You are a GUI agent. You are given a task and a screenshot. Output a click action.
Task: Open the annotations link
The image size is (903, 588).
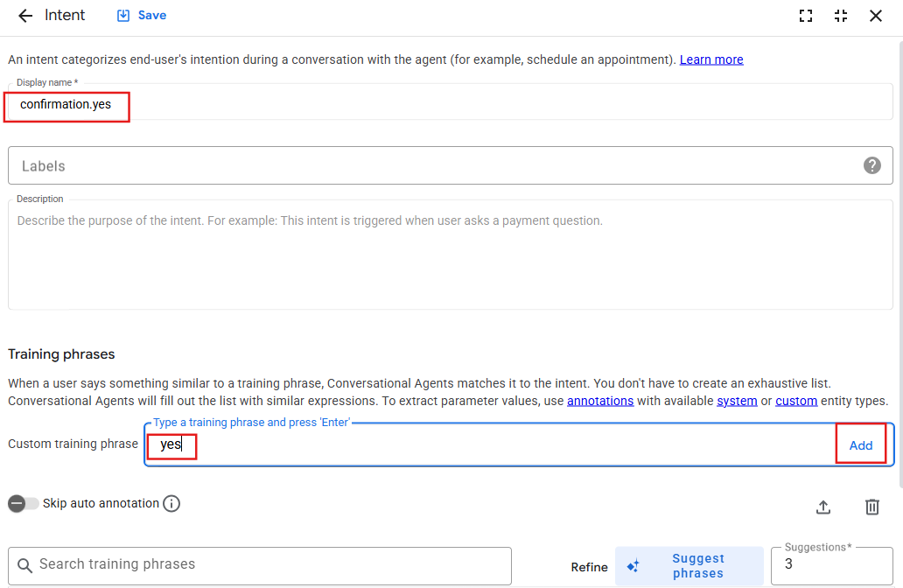[600, 401]
